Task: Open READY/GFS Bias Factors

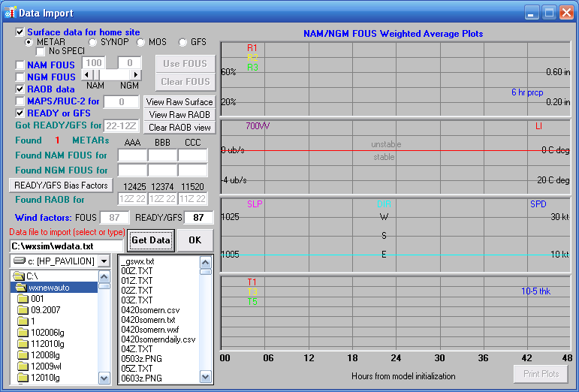Action: (61, 185)
